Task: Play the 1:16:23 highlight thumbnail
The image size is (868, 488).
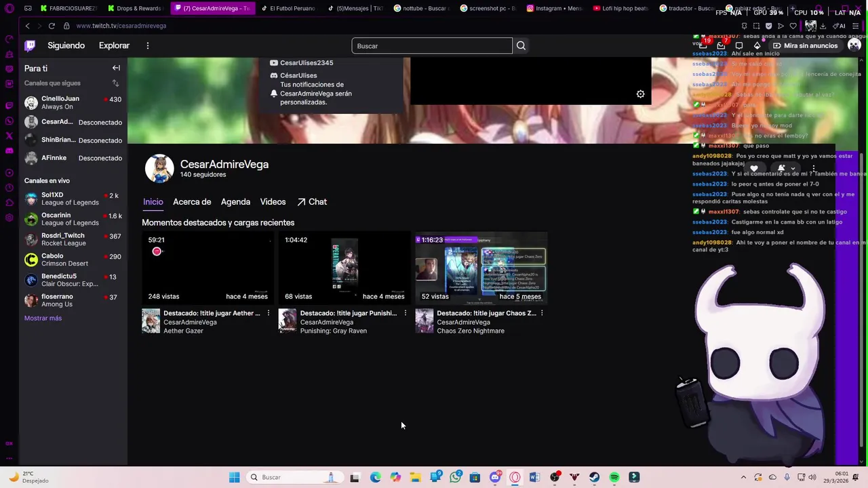Action: pyautogui.click(x=481, y=268)
